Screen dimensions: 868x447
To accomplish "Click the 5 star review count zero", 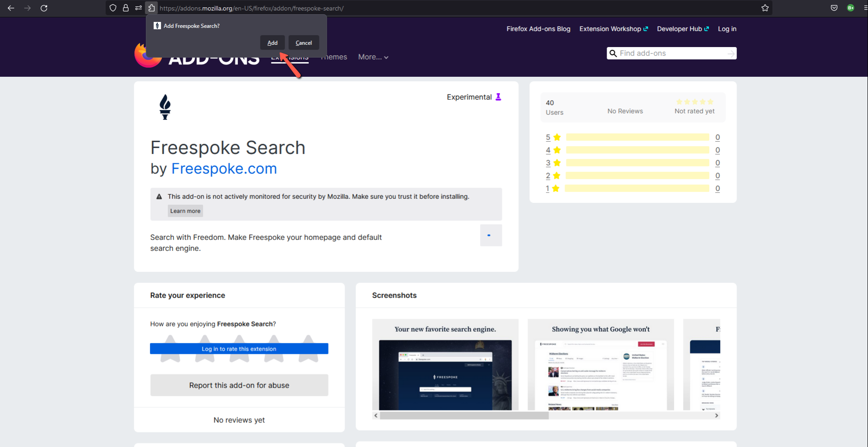I will tap(717, 137).
